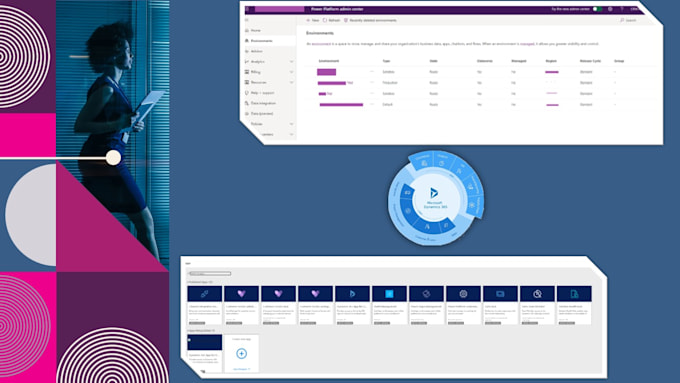Expand the Analytics section chevron
Screen dimensions: 680x383
291,62
